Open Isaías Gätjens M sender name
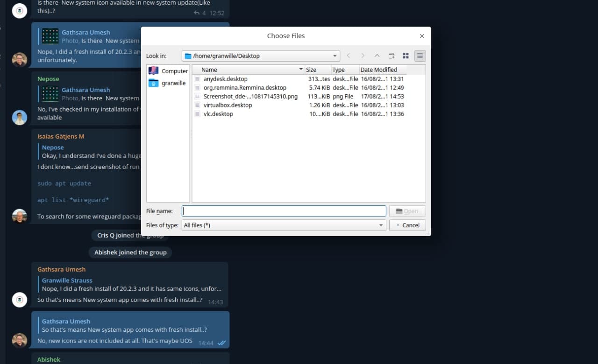The width and height of the screenshot is (598, 364). 61,137
